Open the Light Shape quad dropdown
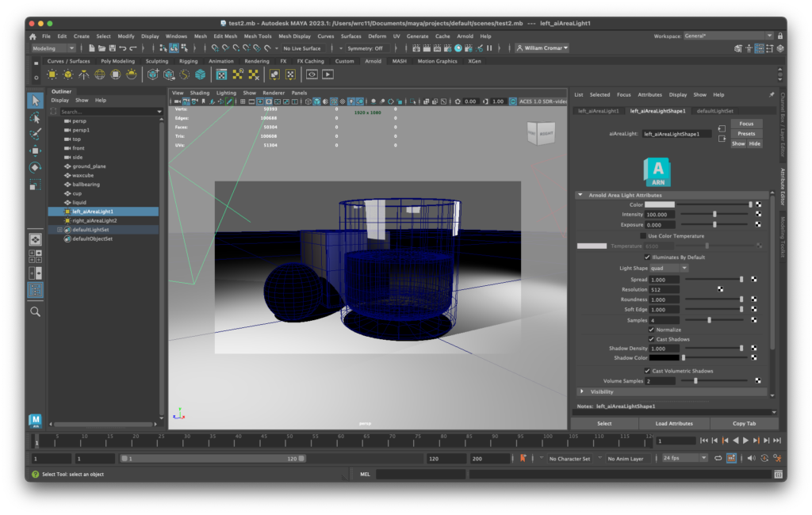The height and width of the screenshot is (515, 812). [668, 268]
